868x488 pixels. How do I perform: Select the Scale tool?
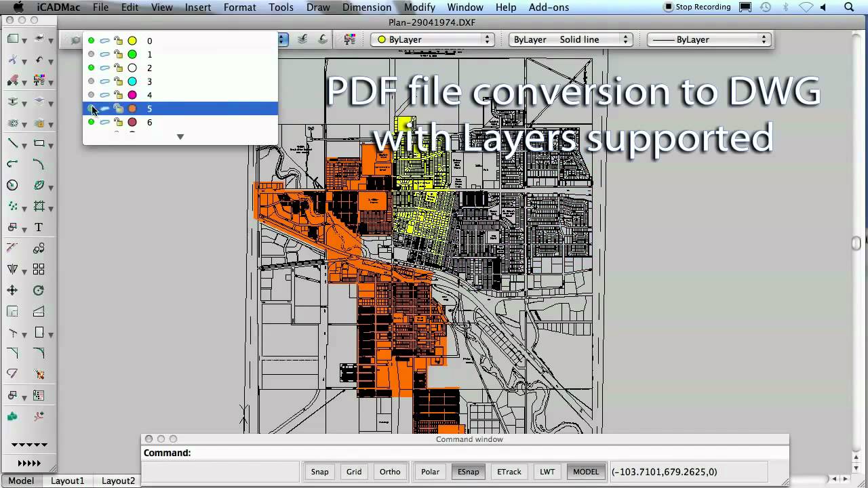coord(12,311)
